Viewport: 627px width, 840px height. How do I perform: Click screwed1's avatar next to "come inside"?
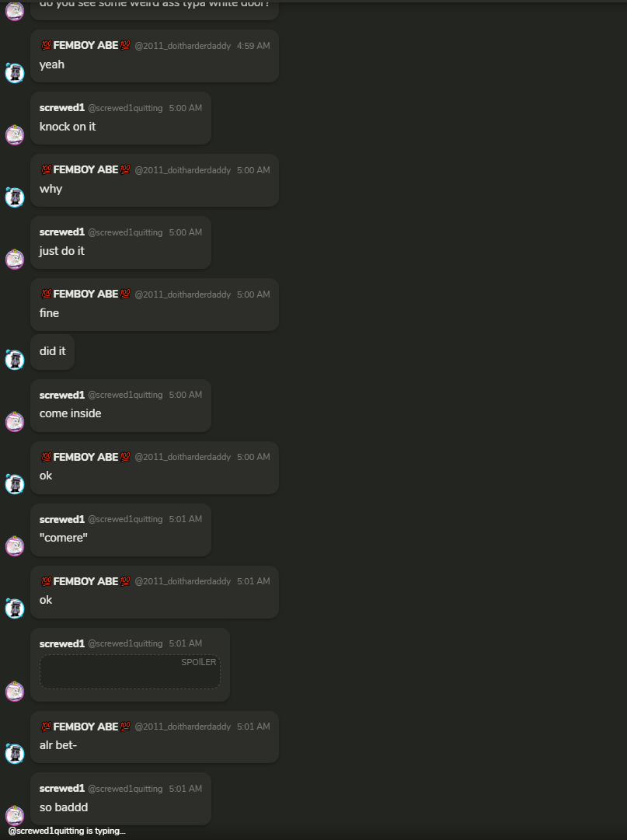tap(15, 422)
